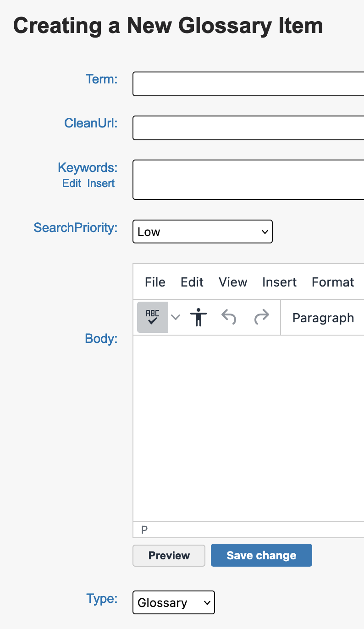Open the SearchPriority Low dropdown
This screenshot has width=364, height=629.
203,232
